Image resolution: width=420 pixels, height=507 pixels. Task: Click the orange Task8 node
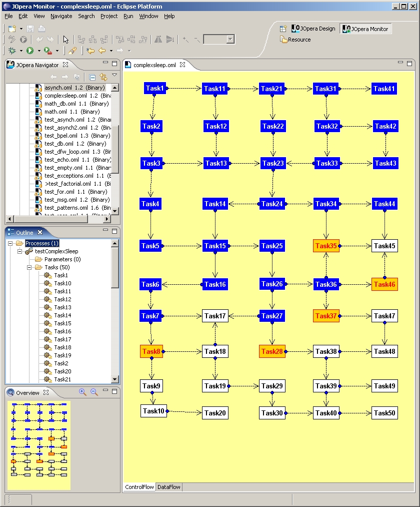coord(151,351)
